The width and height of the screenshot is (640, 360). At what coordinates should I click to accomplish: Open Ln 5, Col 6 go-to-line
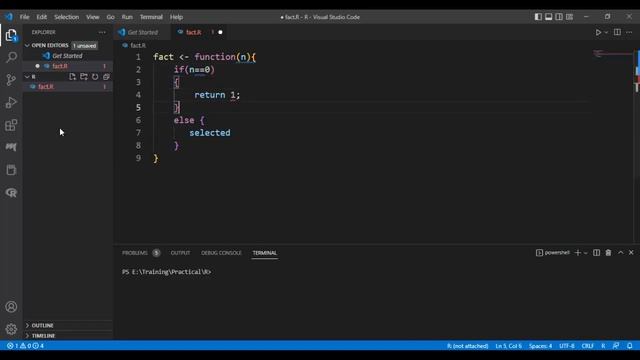pos(509,346)
